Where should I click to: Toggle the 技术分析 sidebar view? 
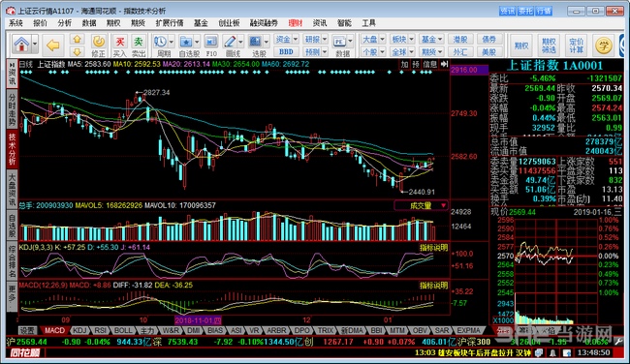(x=12, y=148)
